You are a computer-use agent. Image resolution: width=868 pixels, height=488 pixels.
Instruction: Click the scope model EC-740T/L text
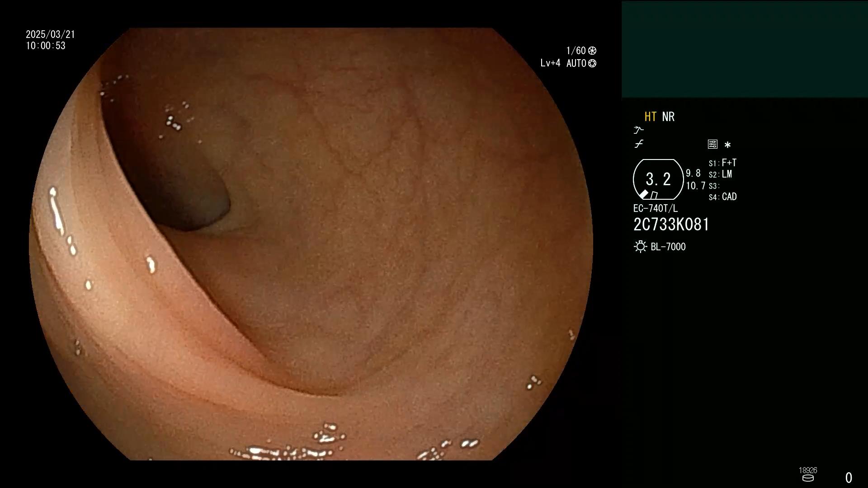pos(656,208)
